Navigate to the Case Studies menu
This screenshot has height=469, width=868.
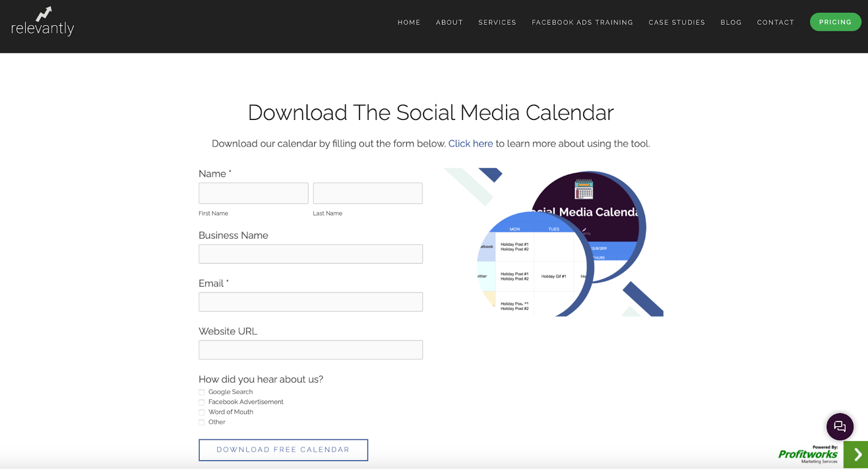point(676,22)
